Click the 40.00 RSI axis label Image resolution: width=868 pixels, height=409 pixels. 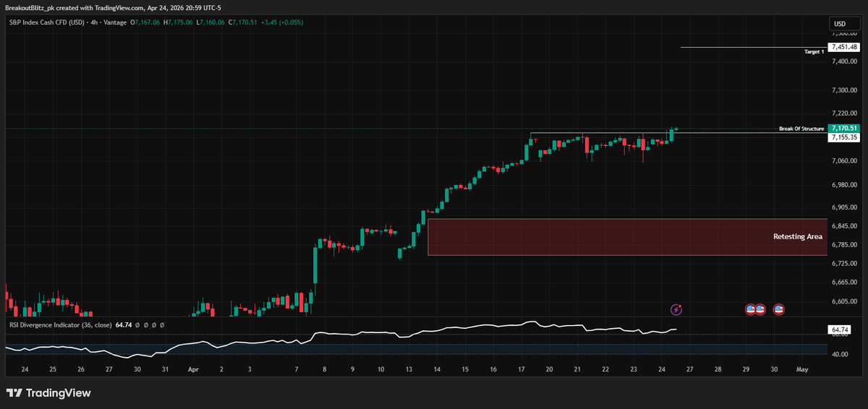coord(840,354)
